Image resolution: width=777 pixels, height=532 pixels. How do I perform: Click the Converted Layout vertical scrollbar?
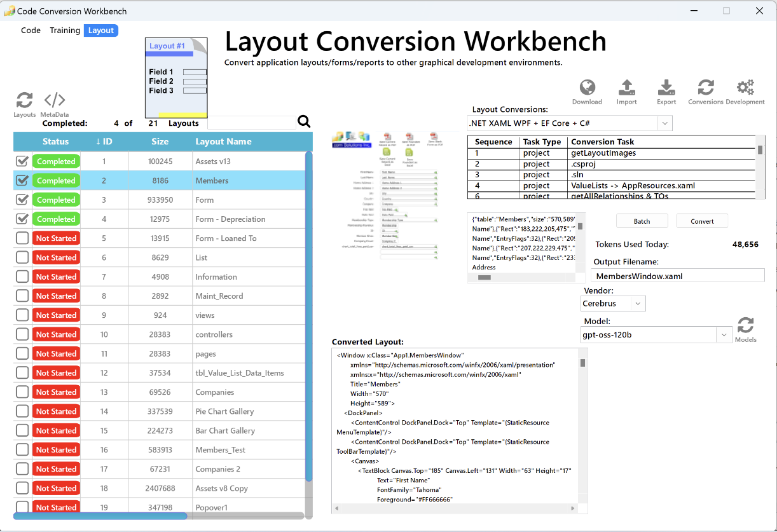coord(582,363)
